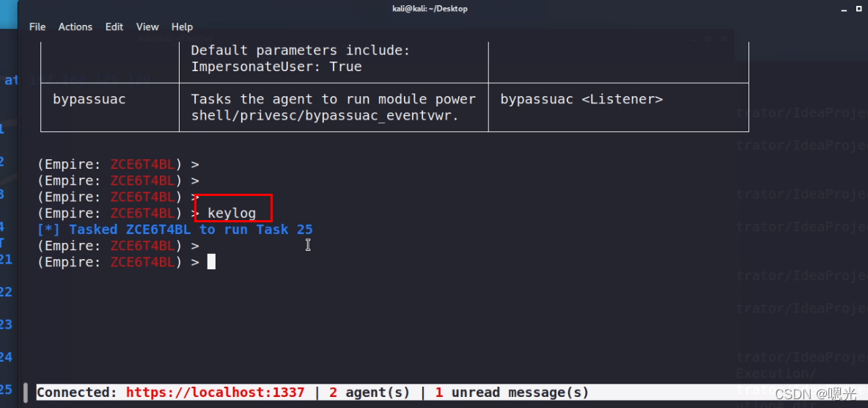This screenshot has width=868, height=408.
Task: Click the 1 unread message(s) indicator
Action: point(512,393)
